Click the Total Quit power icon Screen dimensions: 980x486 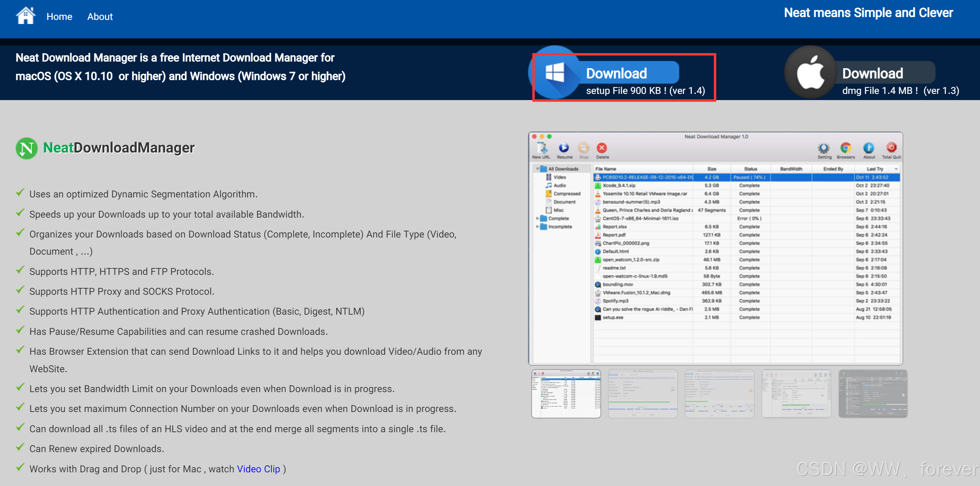pyautogui.click(x=891, y=148)
